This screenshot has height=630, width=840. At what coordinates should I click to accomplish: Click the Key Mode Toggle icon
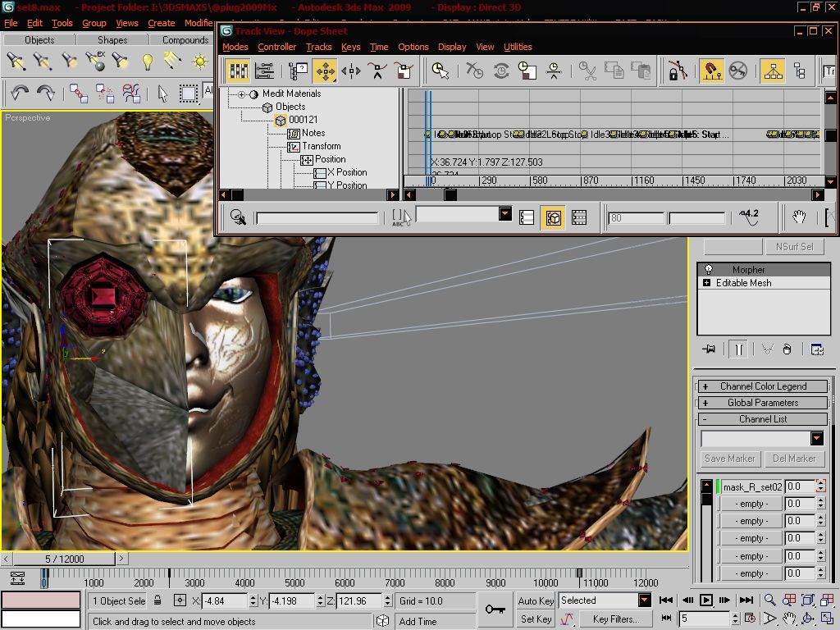coord(666,618)
